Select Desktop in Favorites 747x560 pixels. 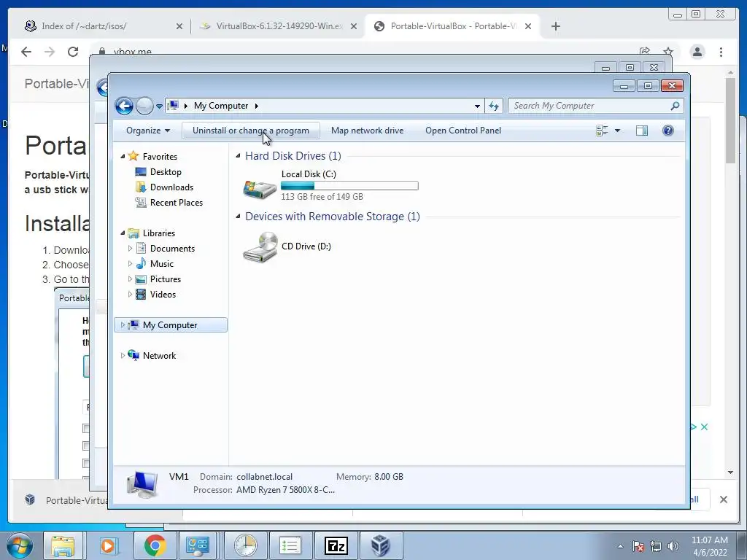(x=166, y=172)
